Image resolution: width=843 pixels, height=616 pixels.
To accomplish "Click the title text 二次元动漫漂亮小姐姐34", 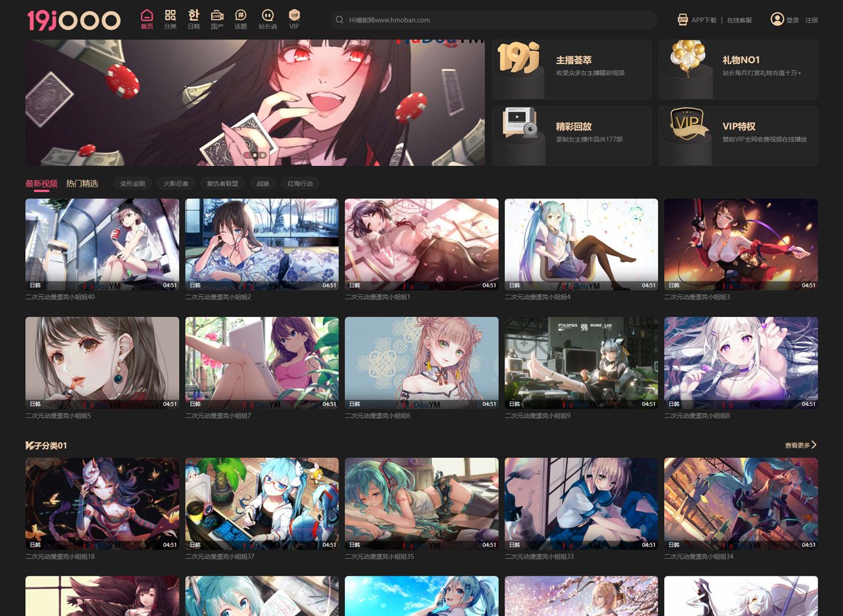I will point(699,556).
